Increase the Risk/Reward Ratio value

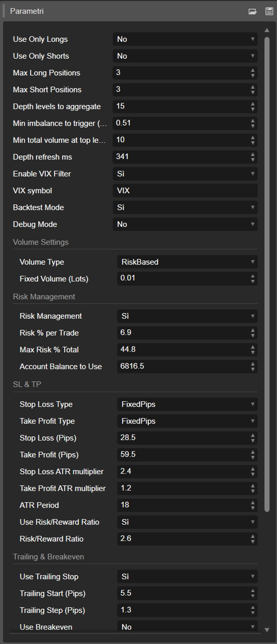tap(253, 536)
